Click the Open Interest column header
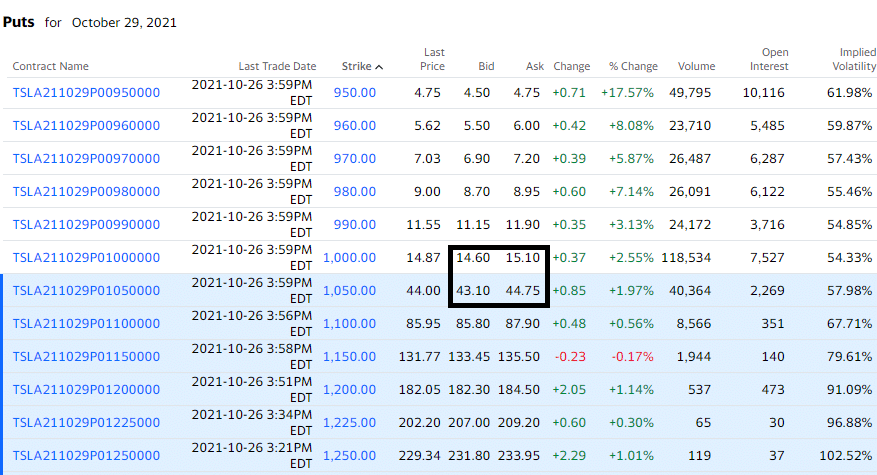The image size is (877, 475). [769, 59]
